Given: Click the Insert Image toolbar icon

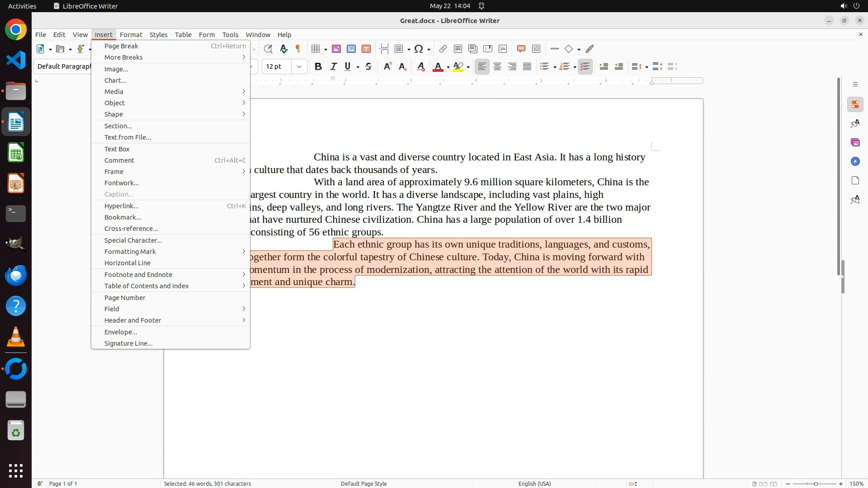Looking at the screenshot, I should [x=336, y=49].
